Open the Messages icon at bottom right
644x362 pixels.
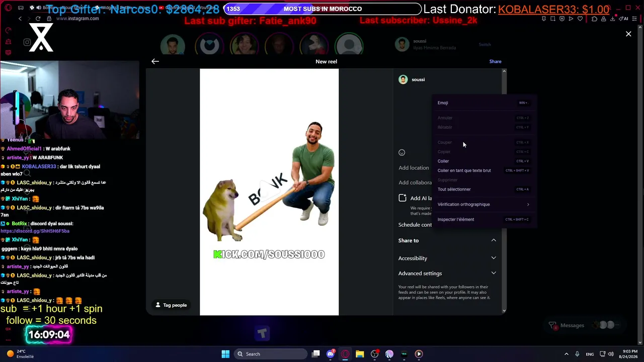tap(552, 325)
